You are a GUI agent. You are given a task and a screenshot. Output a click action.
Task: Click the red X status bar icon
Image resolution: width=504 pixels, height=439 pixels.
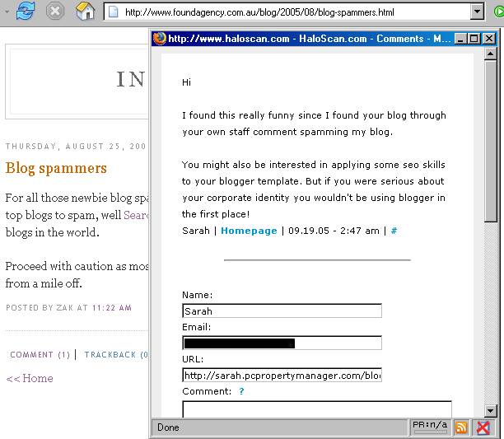coord(483,427)
